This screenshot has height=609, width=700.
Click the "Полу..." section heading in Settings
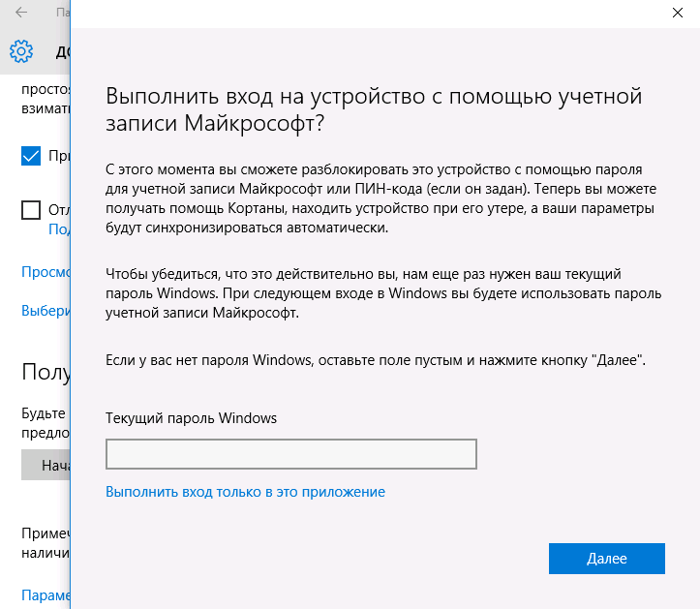coord(46,372)
